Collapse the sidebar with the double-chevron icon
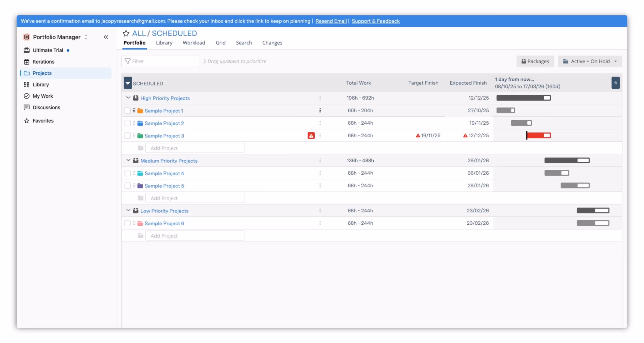Image resolution: width=644 pixels, height=343 pixels. click(x=106, y=37)
